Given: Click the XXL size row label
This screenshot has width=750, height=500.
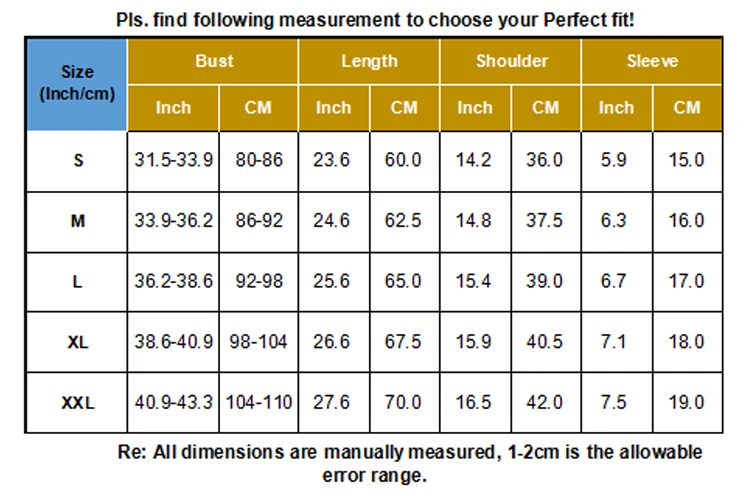Looking at the screenshot, I should point(77,403).
